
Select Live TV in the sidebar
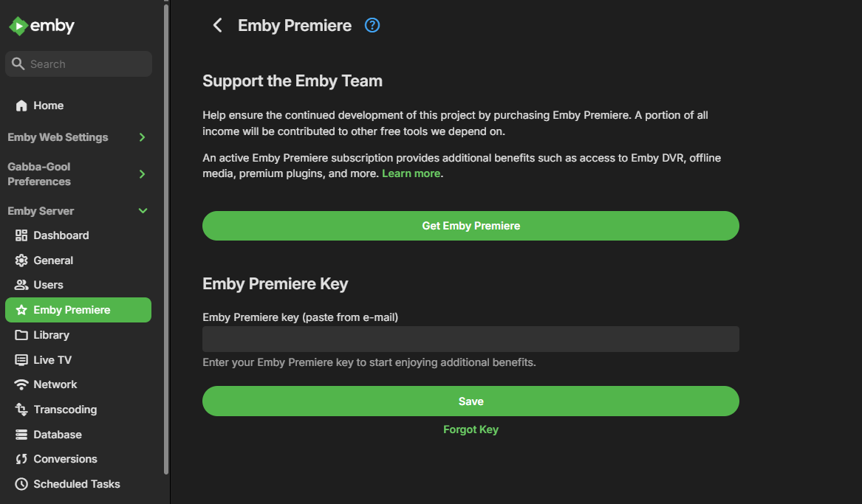coord(52,360)
